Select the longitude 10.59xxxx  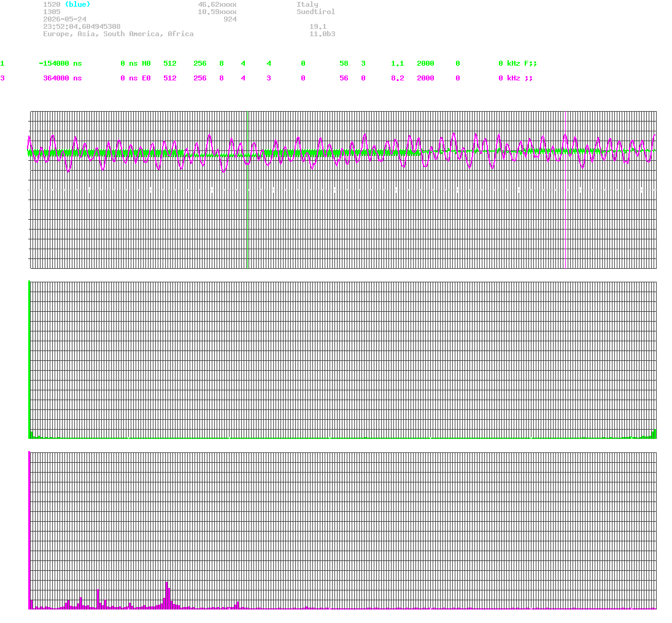pos(217,12)
